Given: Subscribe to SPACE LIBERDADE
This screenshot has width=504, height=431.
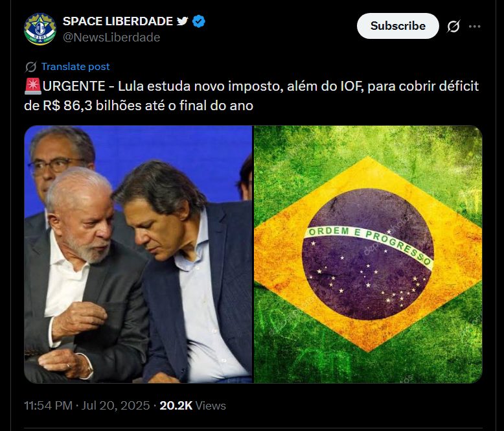Looking at the screenshot, I should coord(398,26).
